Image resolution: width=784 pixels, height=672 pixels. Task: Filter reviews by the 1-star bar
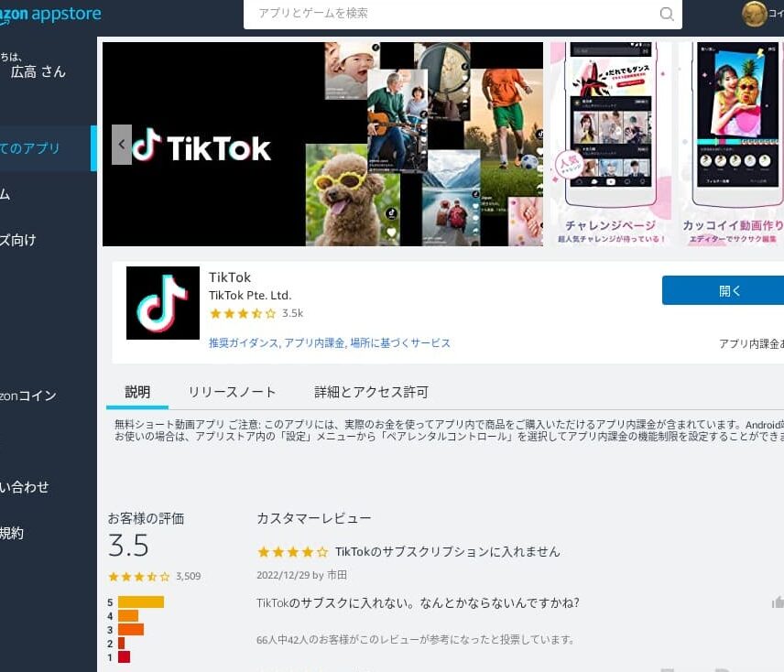(124, 657)
